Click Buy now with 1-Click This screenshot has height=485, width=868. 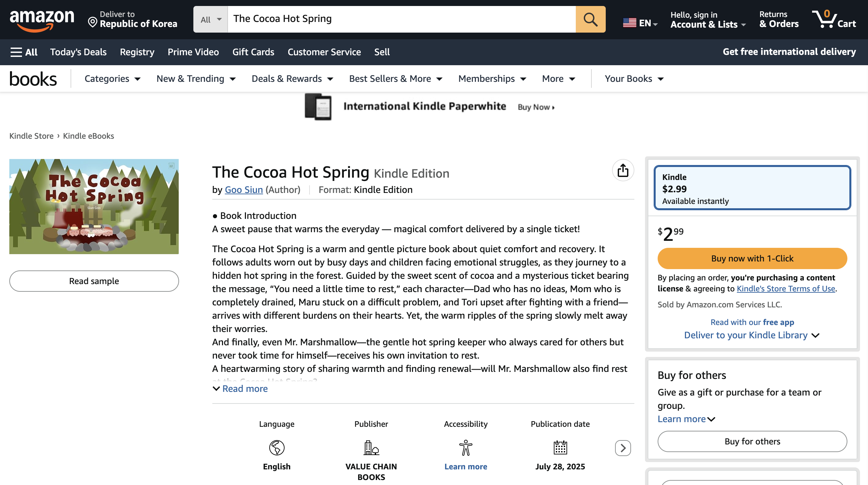pos(752,258)
